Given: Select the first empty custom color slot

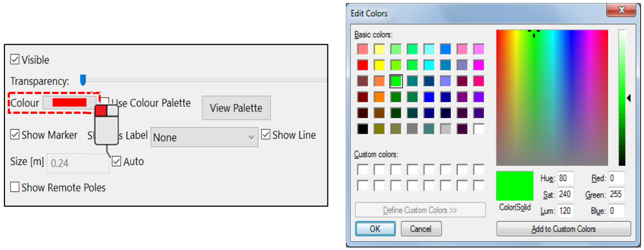Looking at the screenshot, I should coord(363,169).
